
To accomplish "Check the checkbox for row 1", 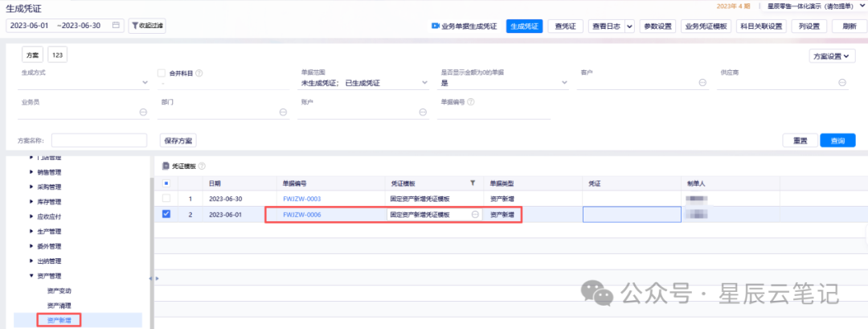I will [166, 199].
